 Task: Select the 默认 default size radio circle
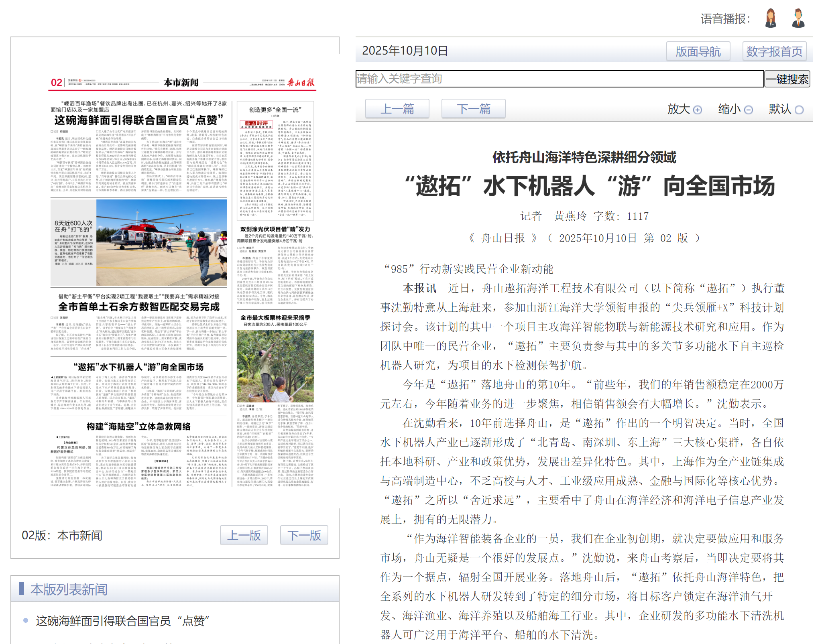(799, 110)
